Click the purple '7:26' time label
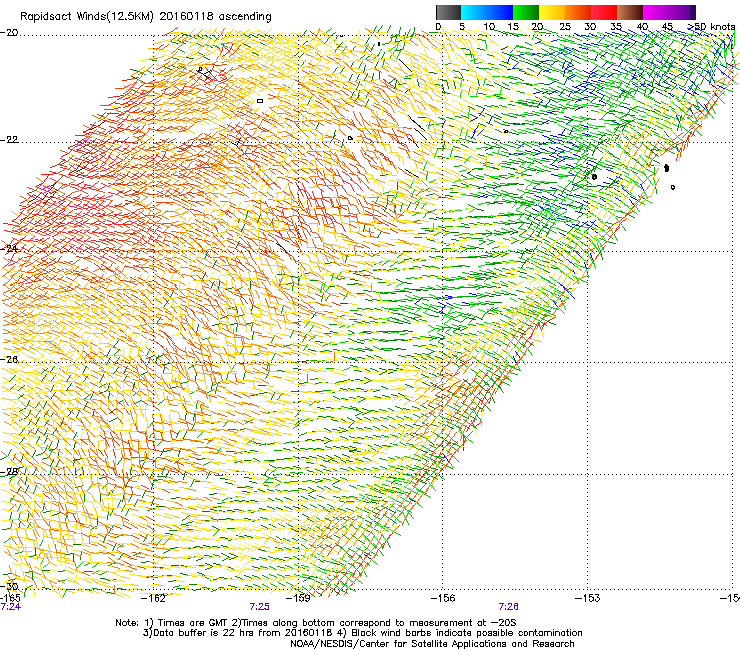 (x=508, y=607)
